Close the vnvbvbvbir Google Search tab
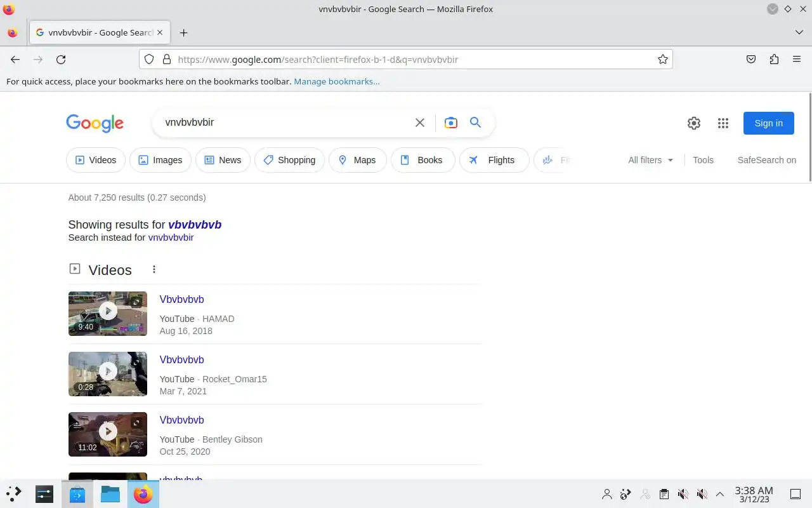Image resolution: width=812 pixels, height=508 pixels. (x=160, y=32)
